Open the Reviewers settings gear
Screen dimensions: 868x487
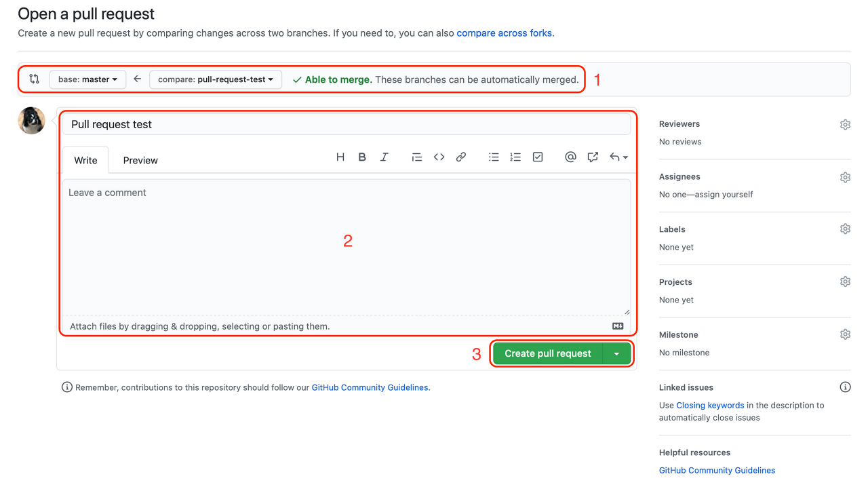[845, 125]
